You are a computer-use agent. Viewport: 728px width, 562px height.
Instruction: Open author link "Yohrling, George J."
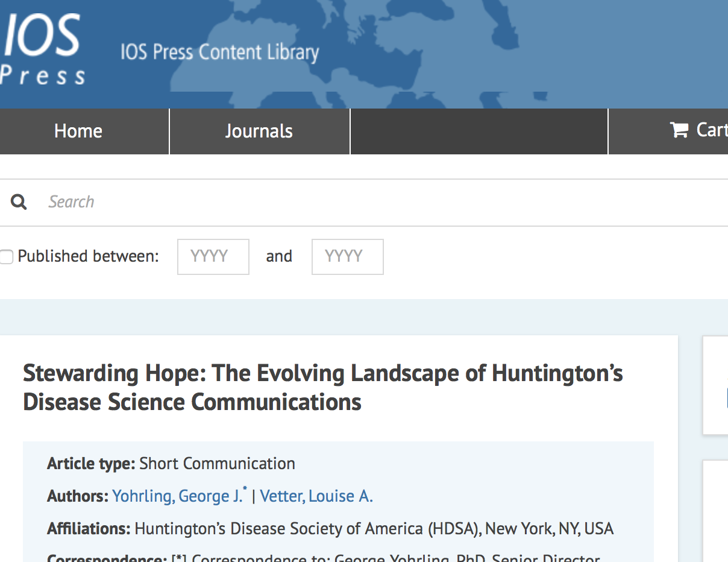tap(178, 496)
